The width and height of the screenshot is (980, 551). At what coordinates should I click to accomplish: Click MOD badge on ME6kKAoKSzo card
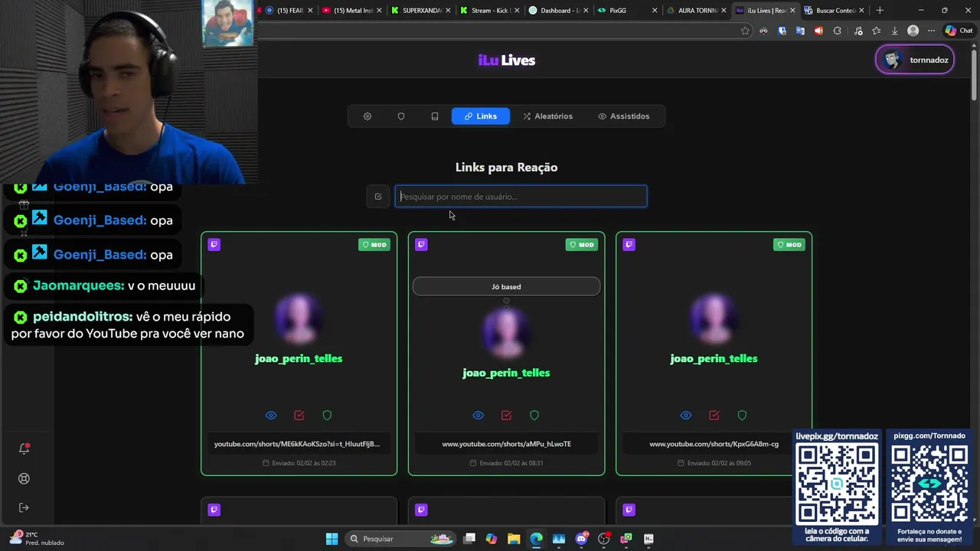(374, 245)
